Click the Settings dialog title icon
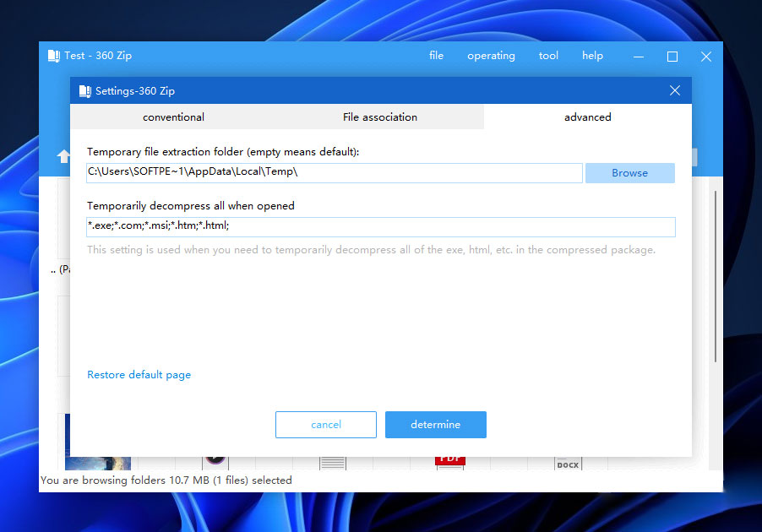This screenshot has width=762, height=532. (85, 91)
